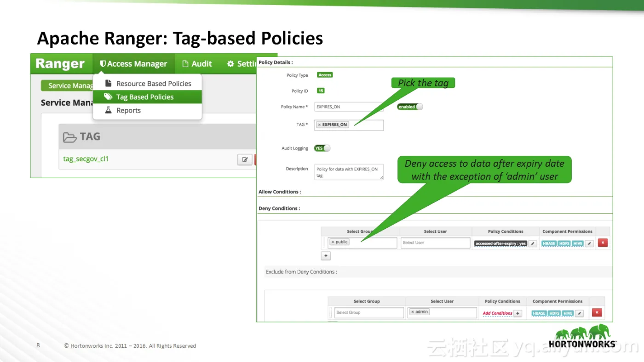Switch Audit Logging YES toggle off
The height and width of the screenshot is (362, 644).
[x=322, y=148]
